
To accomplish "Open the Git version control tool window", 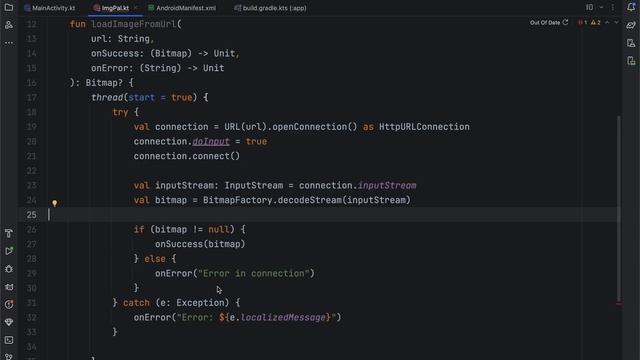I will [9, 357].
